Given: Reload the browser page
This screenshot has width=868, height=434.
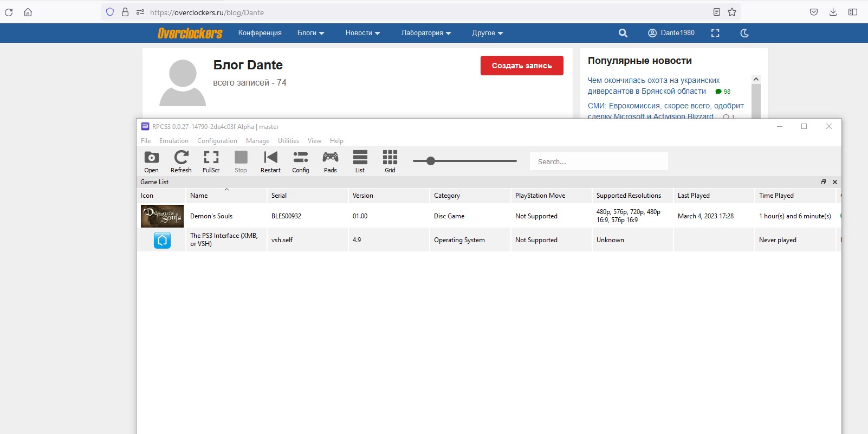Looking at the screenshot, I should click(9, 12).
